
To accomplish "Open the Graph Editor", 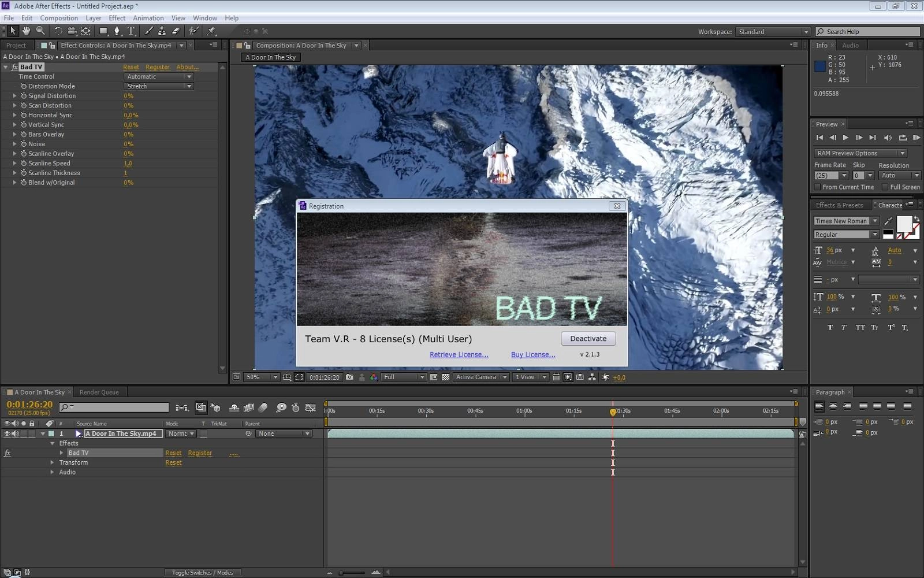I will 311,407.
